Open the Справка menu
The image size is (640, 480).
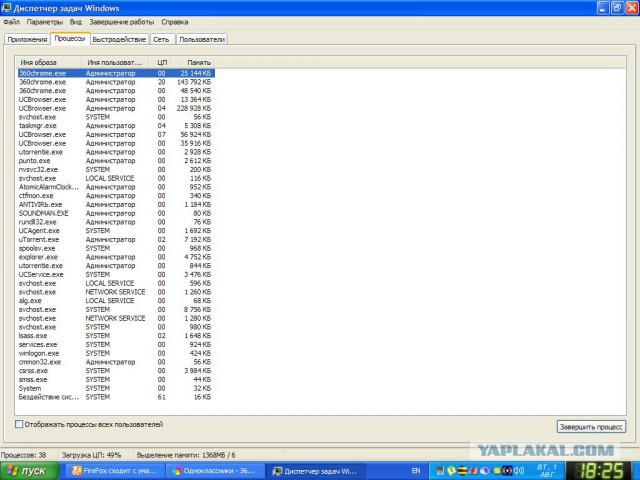tap(175, 22)
